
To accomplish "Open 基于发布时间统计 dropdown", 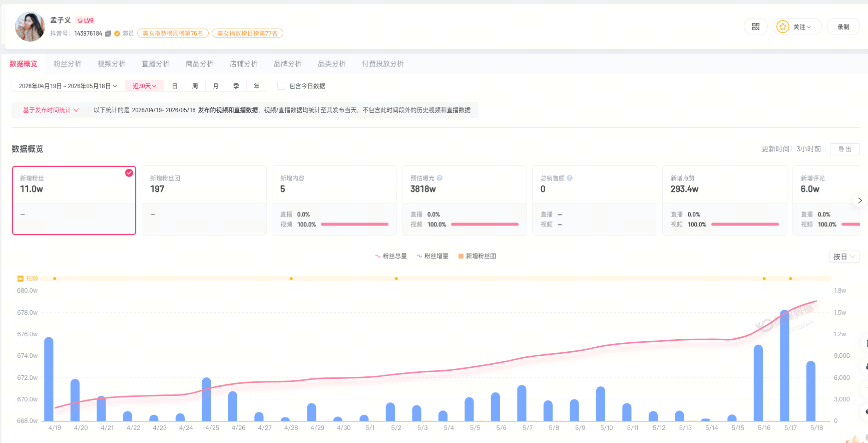I will [x=51, y=110].
